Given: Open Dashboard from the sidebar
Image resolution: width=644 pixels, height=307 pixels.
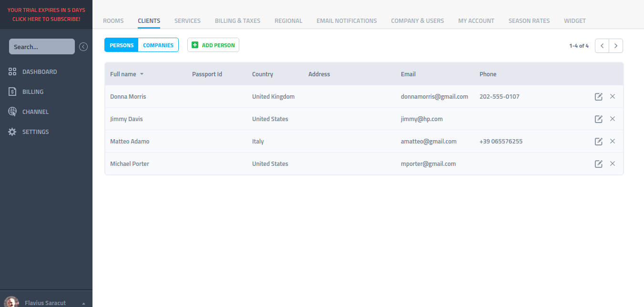Looking at the screenshot, I should pyautogui.click(x=32, y=72).
